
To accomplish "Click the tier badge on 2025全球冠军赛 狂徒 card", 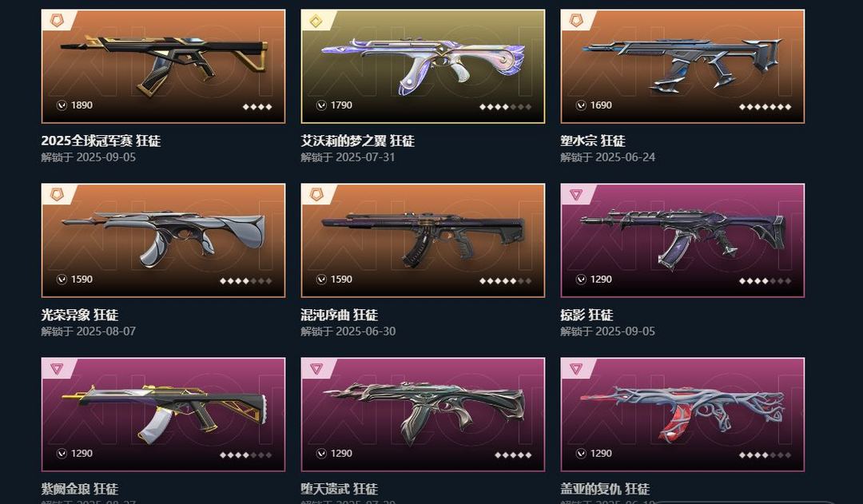I will 57,20.
